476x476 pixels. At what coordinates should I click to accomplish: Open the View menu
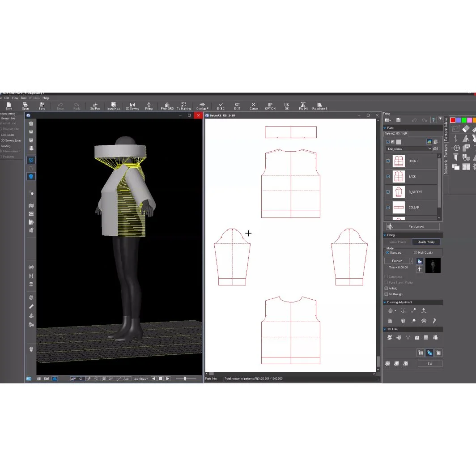(x=15, y=98)
